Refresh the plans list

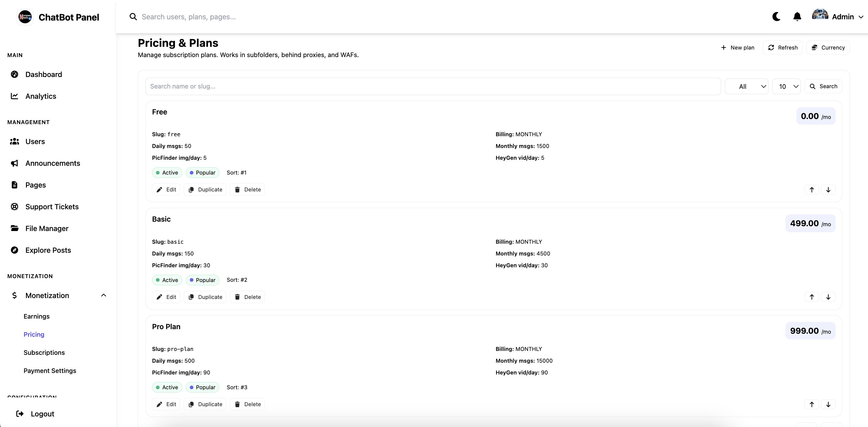[x=782, y=47]
